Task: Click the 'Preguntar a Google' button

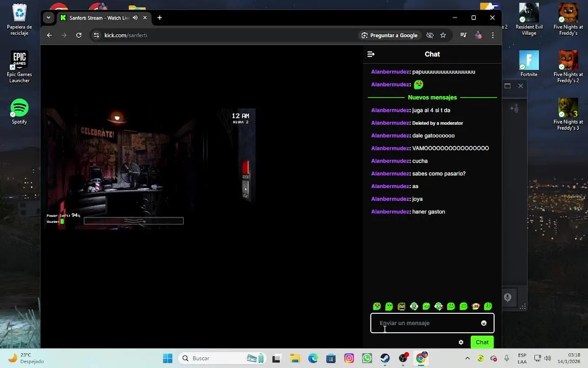Action: pos(389,35)
